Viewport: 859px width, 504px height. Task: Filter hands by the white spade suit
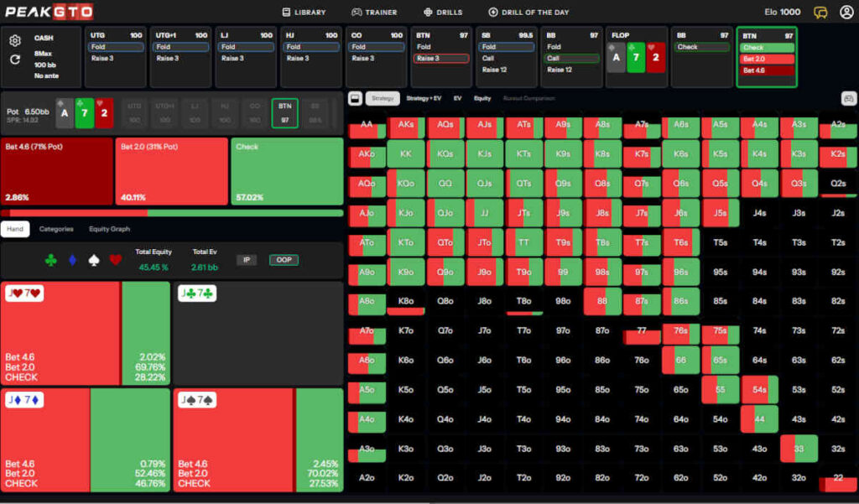pos(94,260)
